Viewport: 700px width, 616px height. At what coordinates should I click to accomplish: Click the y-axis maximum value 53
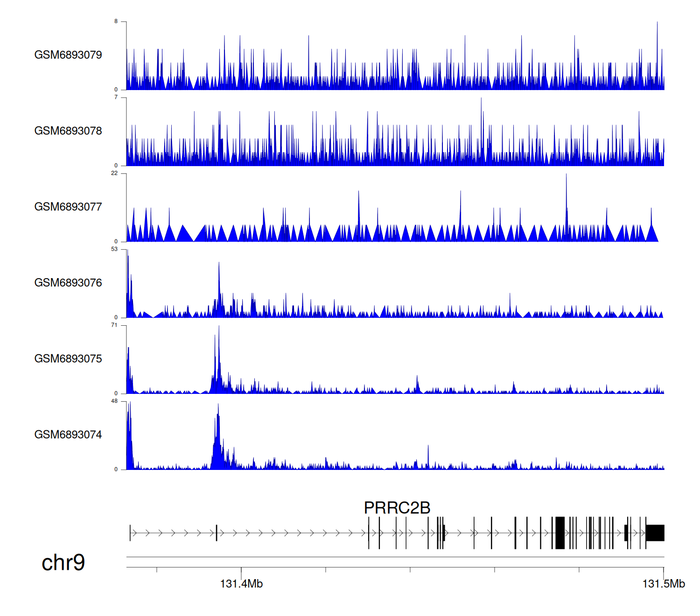click(x=114, y=249)
